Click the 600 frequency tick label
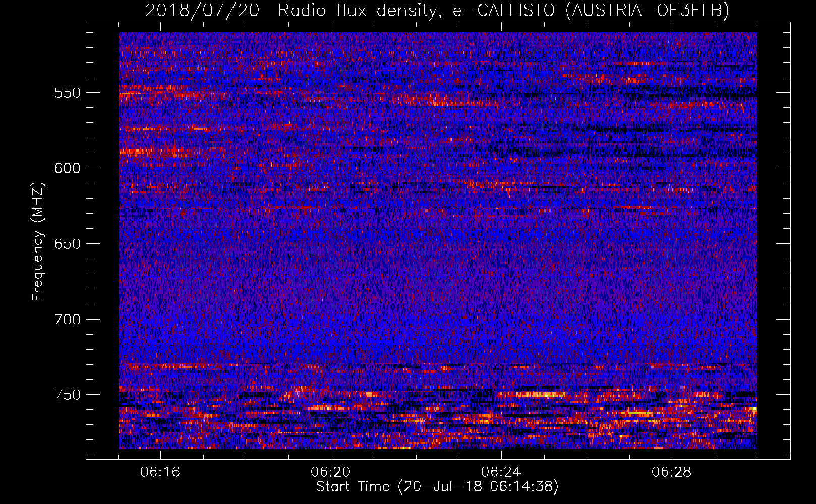The image size is (816, 504). (x=68, y=168)
